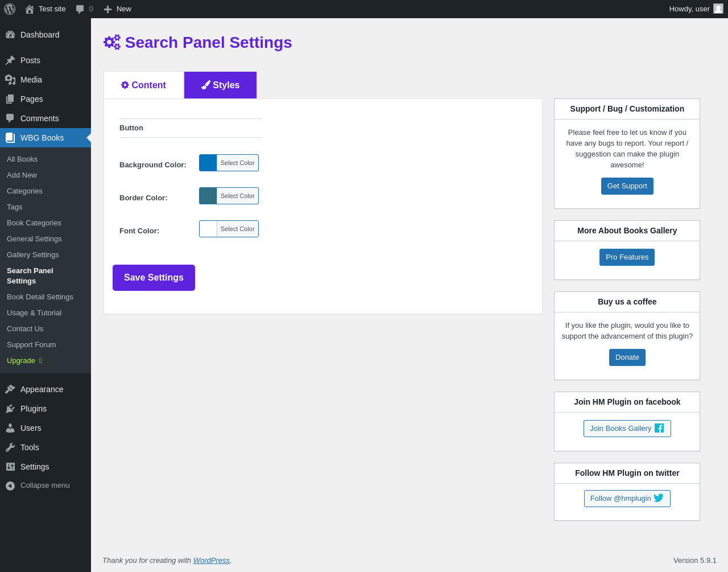Click the WordPress footer link

(x=211, y=561)
